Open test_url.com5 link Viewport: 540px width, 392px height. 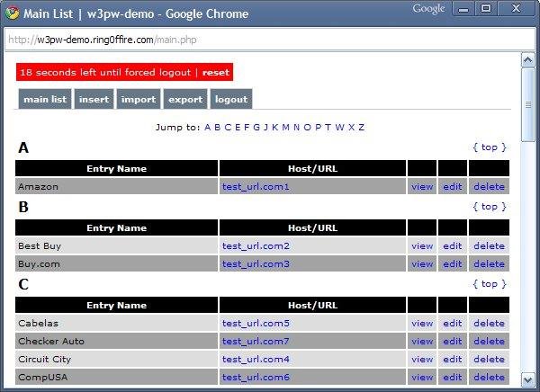point(256,323)
